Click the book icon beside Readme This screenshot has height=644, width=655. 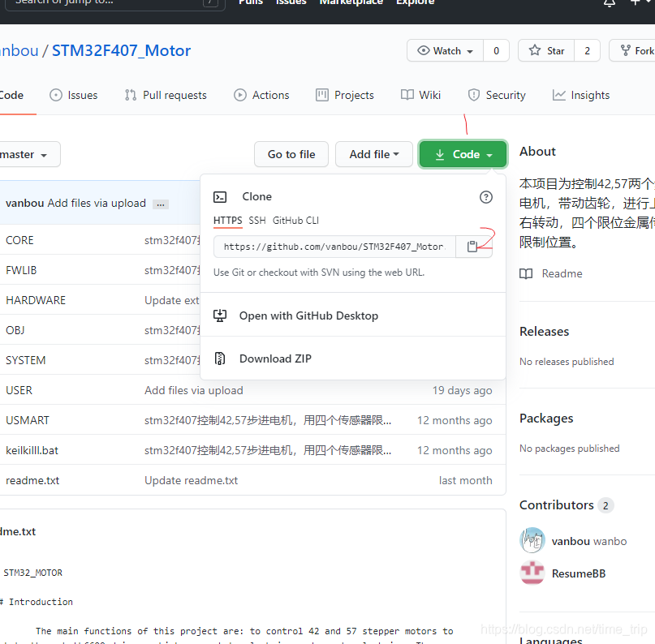526,274
